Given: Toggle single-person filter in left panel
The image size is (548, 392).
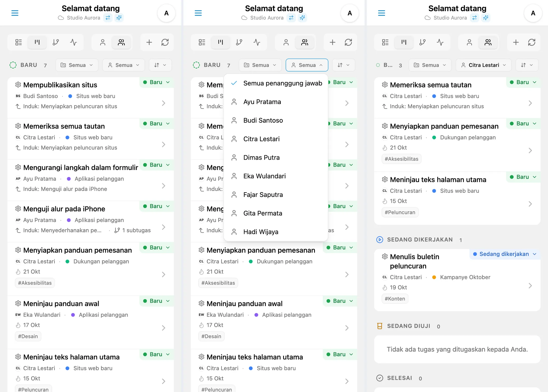Looking at the screenshot, I should tap(103, 42).
